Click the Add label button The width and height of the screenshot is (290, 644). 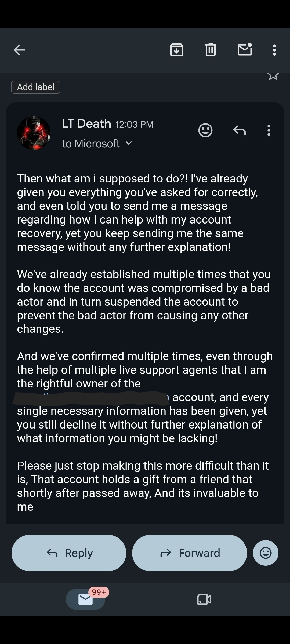(x=36, y=87)
